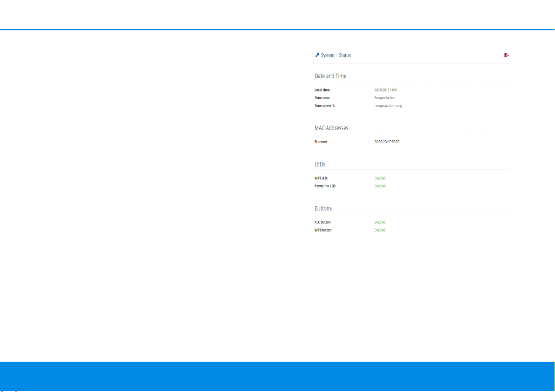
Task: Click the Local time label
Action: [322, 90]
